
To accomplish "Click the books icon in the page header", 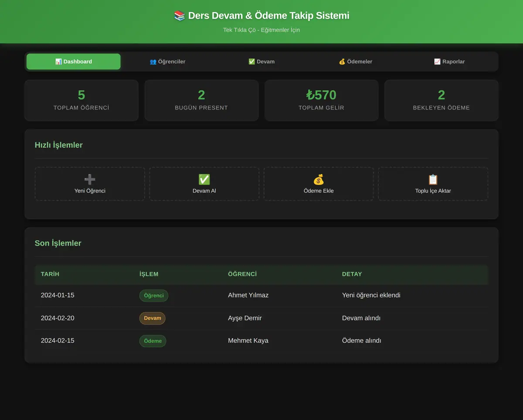I will point(180,16).
